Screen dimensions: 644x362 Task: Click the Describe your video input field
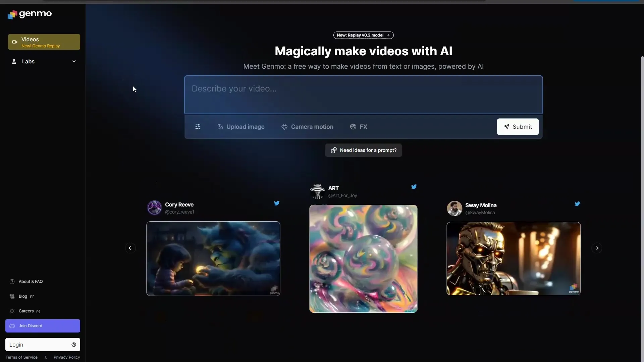pyautogui.click(x=363, y=94)
